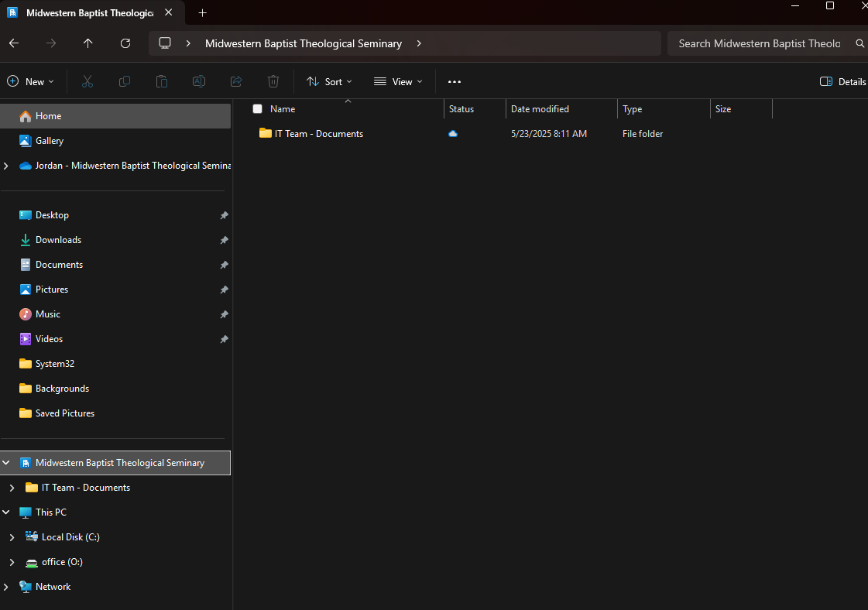The image size is (868, 610).
Task: Open the Downloads folder in the sidebar
Action: pyautogui.click(x=58, y=239)
